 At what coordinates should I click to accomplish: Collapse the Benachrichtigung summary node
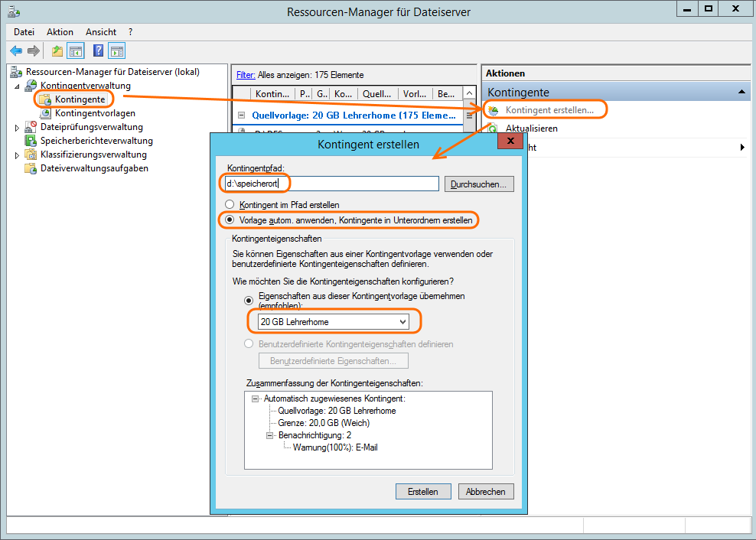coord(270,435)
